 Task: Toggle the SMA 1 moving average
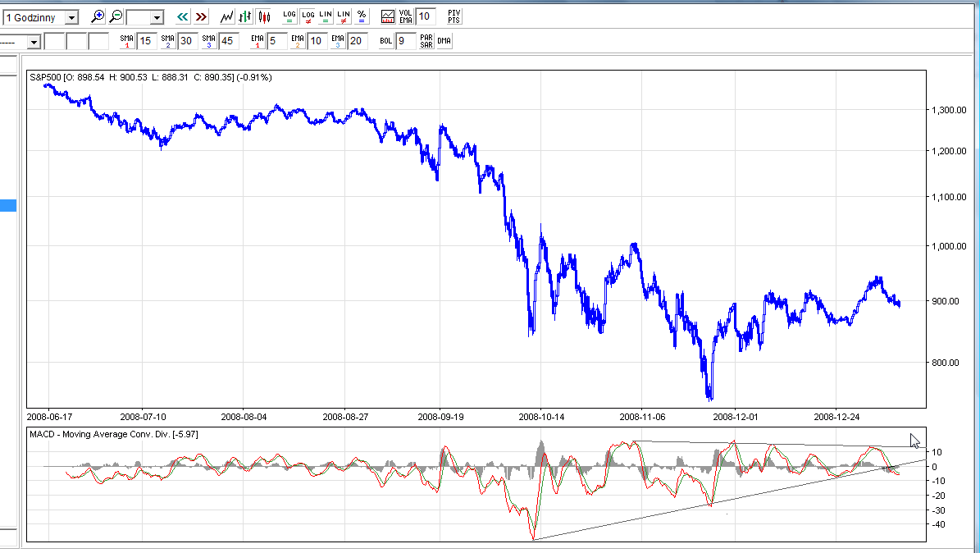coord(126,41)
